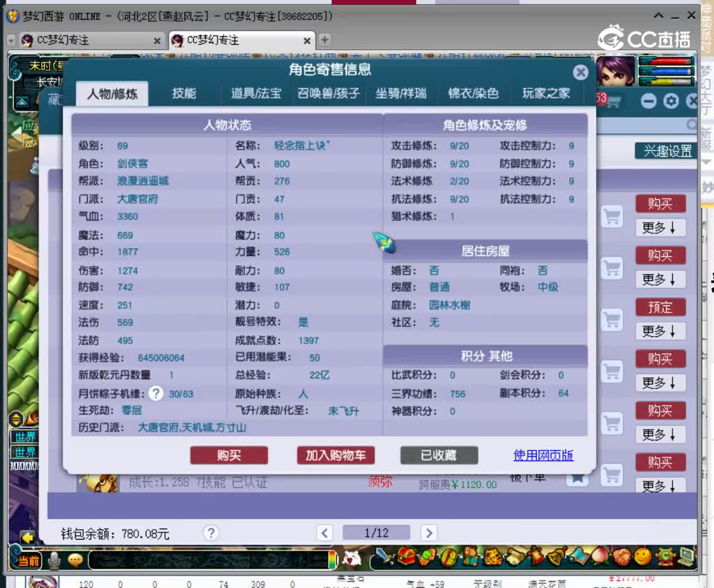Switch to the 召唤兽/孩子 tab

pyautogui.click(x=329, y=93)
